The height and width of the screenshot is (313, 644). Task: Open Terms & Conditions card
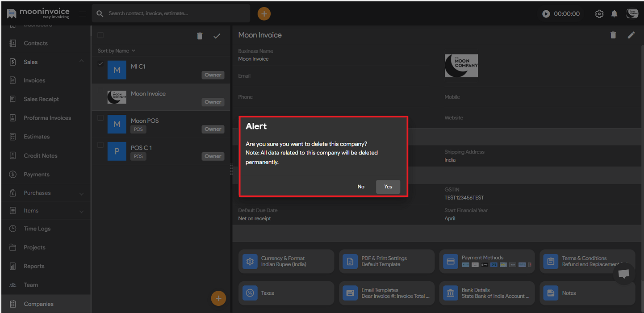[587, 261]
